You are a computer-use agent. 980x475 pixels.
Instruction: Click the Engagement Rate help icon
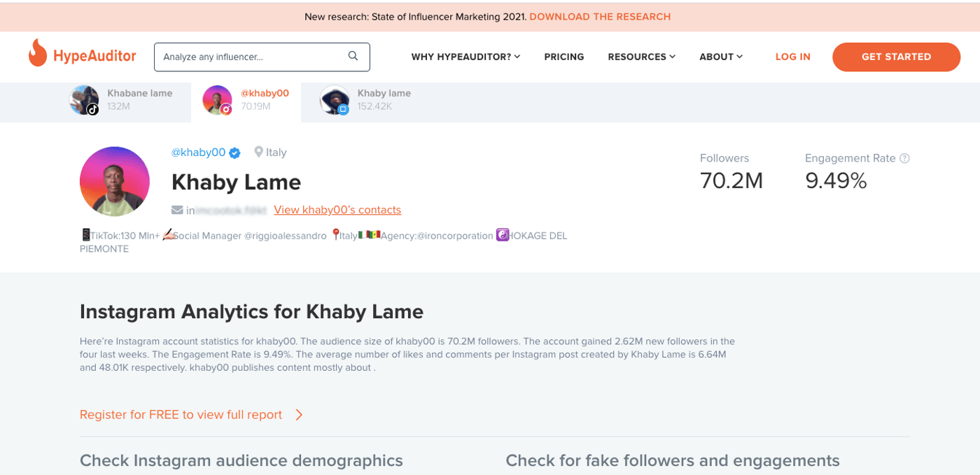coord(904,159)
